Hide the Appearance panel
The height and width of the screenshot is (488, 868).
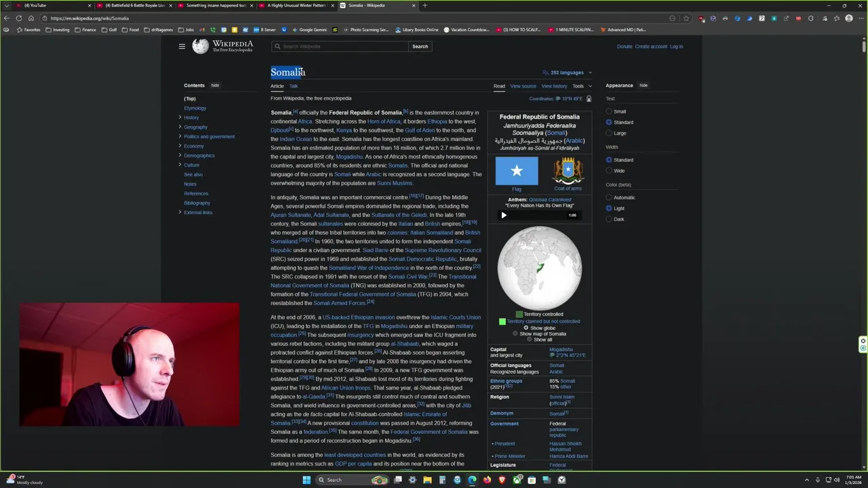coord(644,85)
